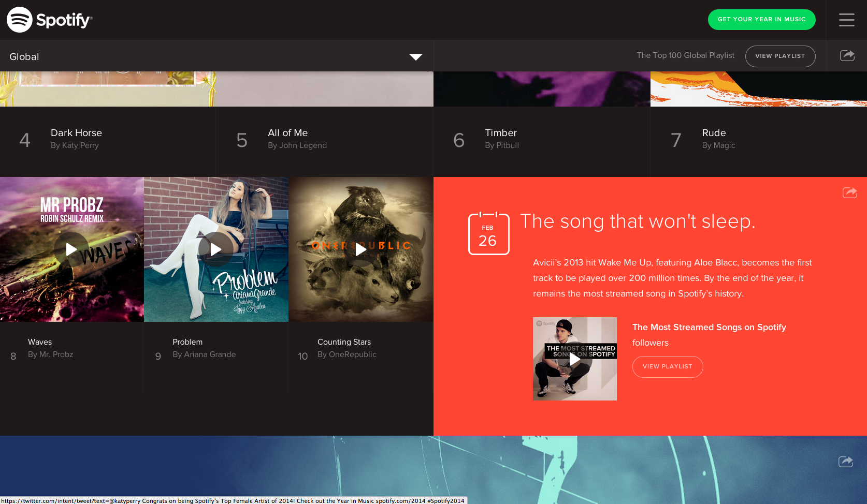Play the Most Streamed Songs playlist thumbnail
Image resolution: width=867 pixels, height=504 pixels.
click(575, 359)
